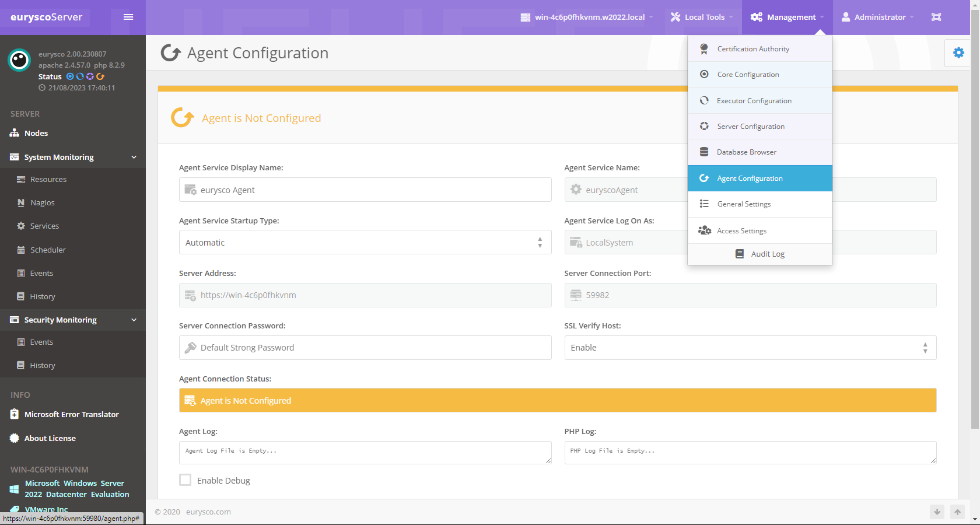
Task: Collapse the Security Monitoring section
Action: 73,320
